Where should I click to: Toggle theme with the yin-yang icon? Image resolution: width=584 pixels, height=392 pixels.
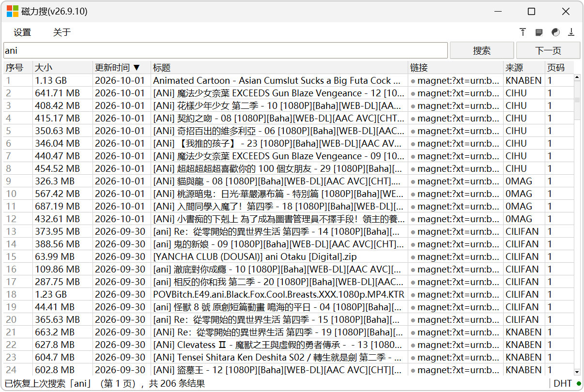click(555, 32)
